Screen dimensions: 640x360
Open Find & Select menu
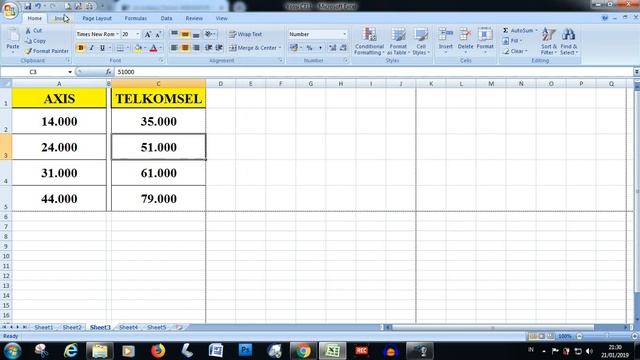(569, 41)
